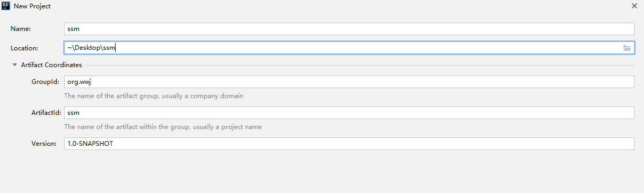Click the New Project window title text

(32, 6)
